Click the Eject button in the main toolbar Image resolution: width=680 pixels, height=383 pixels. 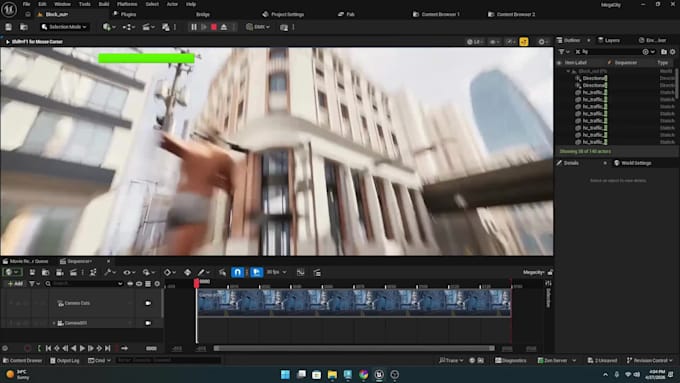pos(224,27)
